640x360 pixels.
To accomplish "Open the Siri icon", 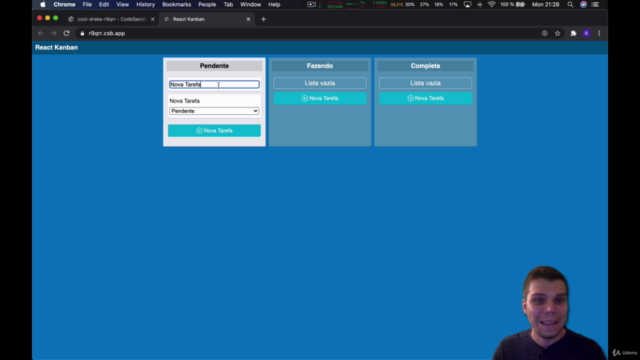I will point(583,4).
